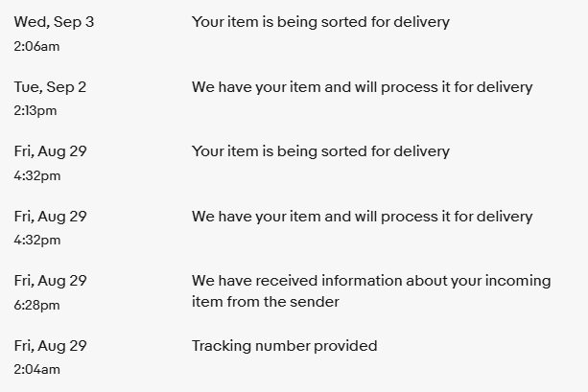Select the 'item from the sender' text line
The width and height of the screenshot is (588, 392).
pos(266,302)
